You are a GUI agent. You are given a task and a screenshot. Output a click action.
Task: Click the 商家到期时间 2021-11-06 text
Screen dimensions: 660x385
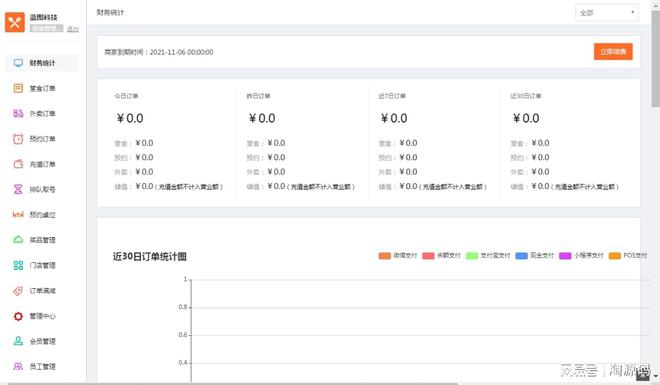(159, 52)
